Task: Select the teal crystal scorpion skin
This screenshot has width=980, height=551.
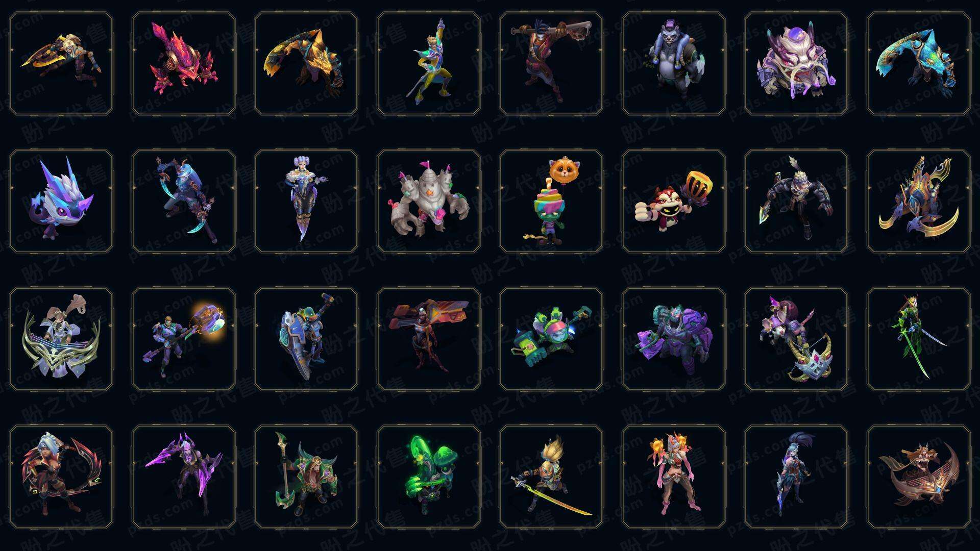Action: [919, 64]
